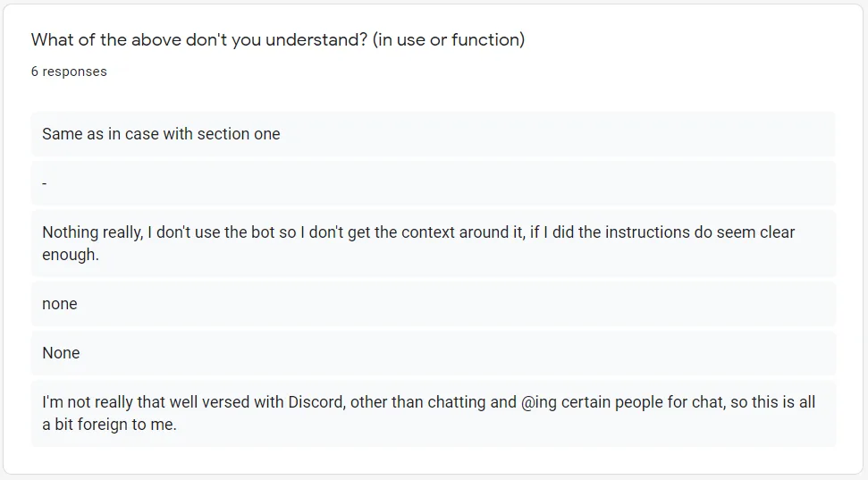Click the word 'Discord' in the last response
Screen dimensions: 868x480
point(316,402)
